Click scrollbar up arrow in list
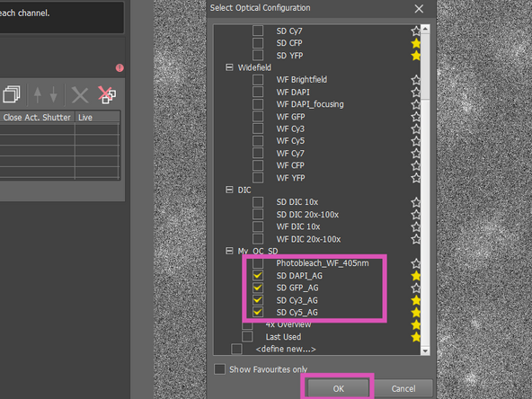 [x=425, y=29]
